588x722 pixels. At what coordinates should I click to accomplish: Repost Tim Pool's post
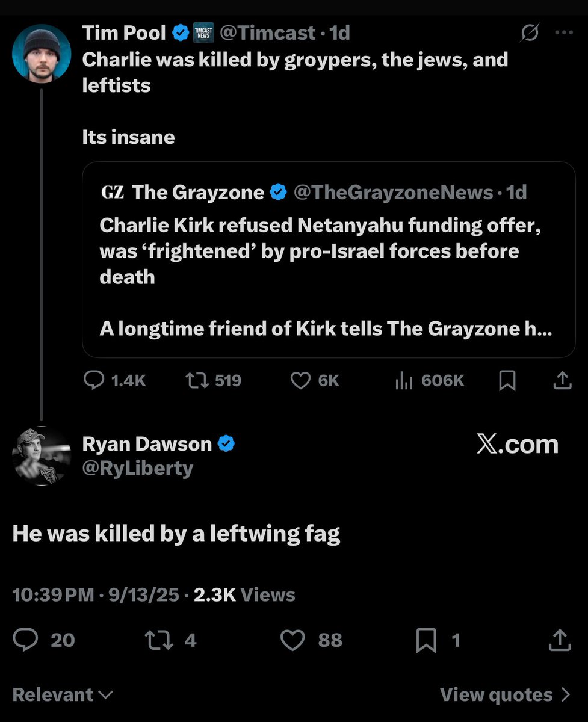pyautogui.click(x=195, y=380)
